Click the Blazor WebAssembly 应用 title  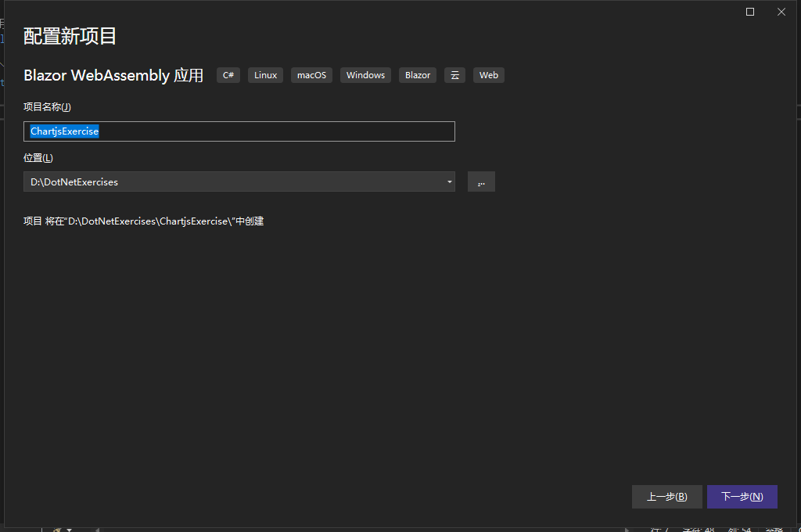click(x=113, y=76)
